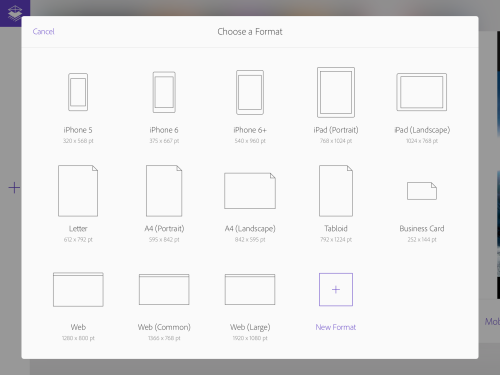Open the Adobe Comp app logo icon
Image resolution: width=500 pixels, height=375 pixels.
click(x=15, y=13)
